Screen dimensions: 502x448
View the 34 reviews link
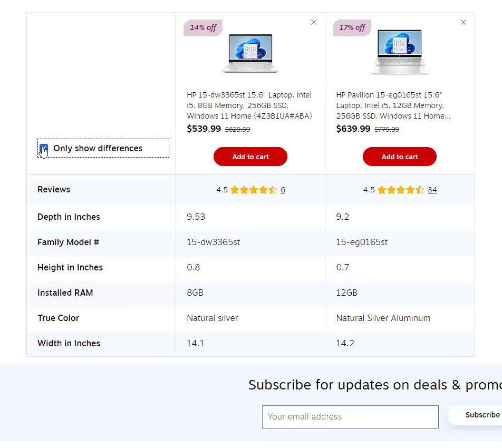[x=432, y=190]
